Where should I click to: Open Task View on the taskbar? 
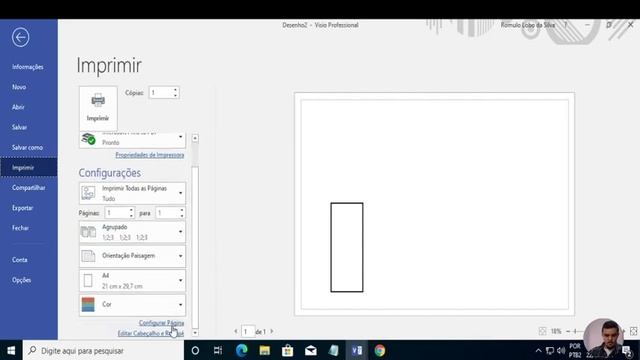pyautogui.click(x=218, y=351)
